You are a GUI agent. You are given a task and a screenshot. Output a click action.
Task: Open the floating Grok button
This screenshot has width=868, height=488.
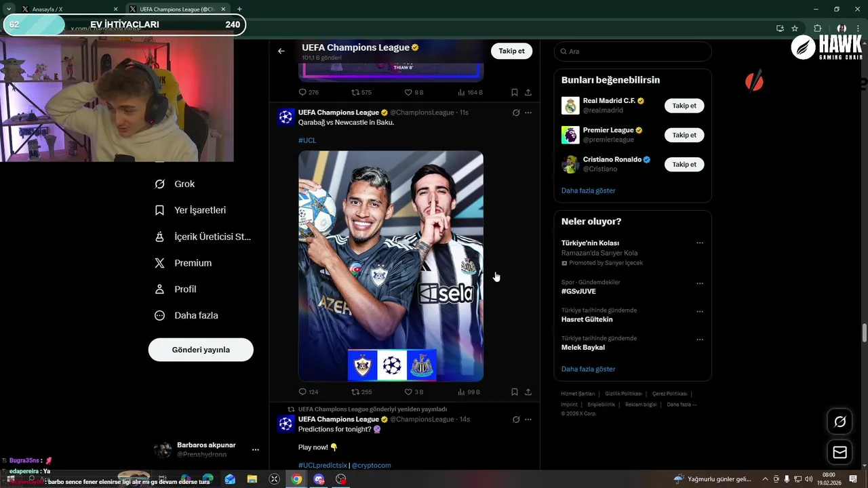tap(840, 422)
